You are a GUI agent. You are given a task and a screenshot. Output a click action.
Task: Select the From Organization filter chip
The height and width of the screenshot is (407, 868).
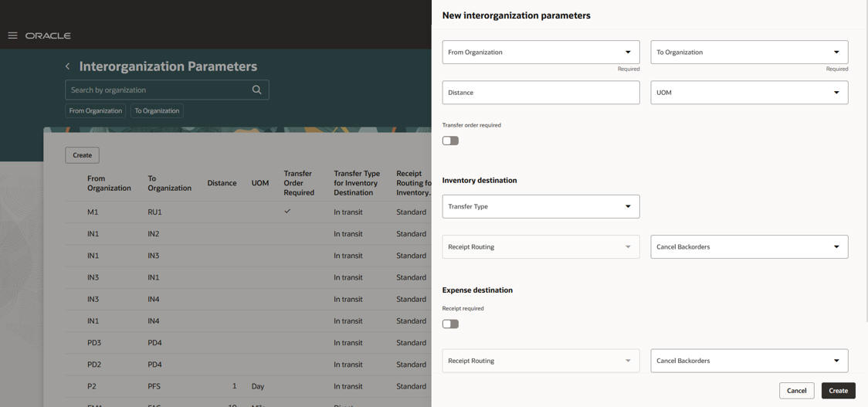[95, 110]
